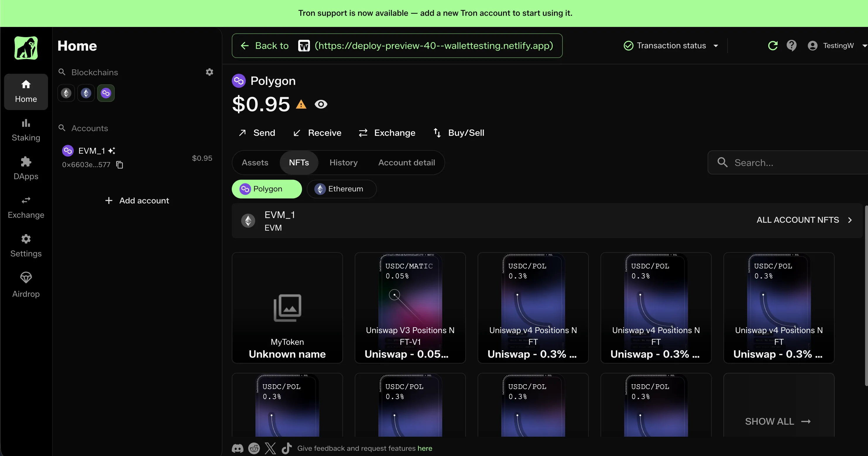Viewport: 868px width, 456px height.
Task: Open the Home sidebar section
Action: (26, 92)
